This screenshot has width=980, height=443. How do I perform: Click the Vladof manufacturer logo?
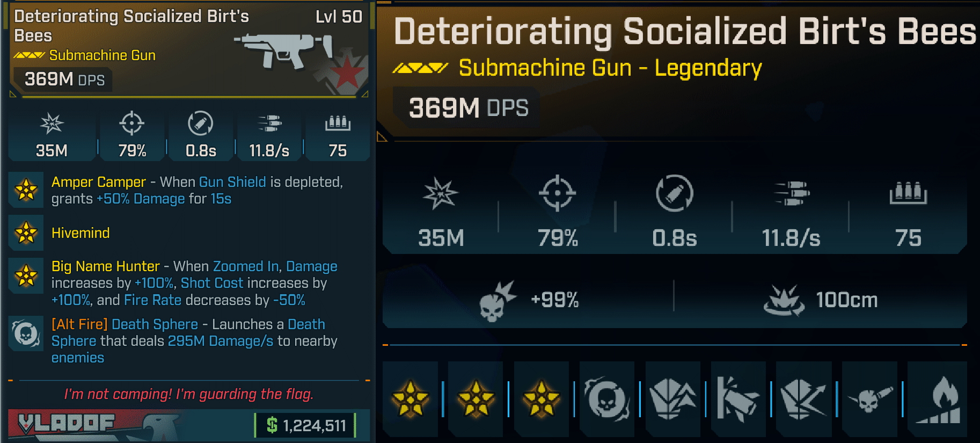tap(67, 424)
